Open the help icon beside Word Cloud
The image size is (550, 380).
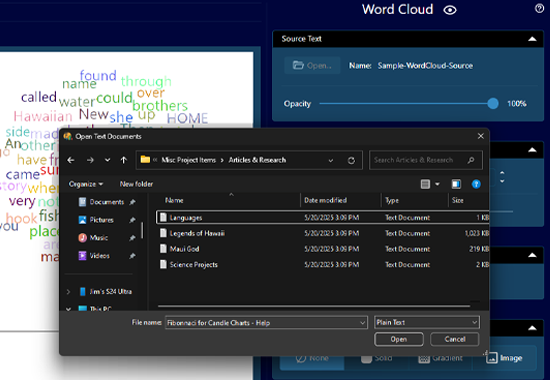pos(539,8)
